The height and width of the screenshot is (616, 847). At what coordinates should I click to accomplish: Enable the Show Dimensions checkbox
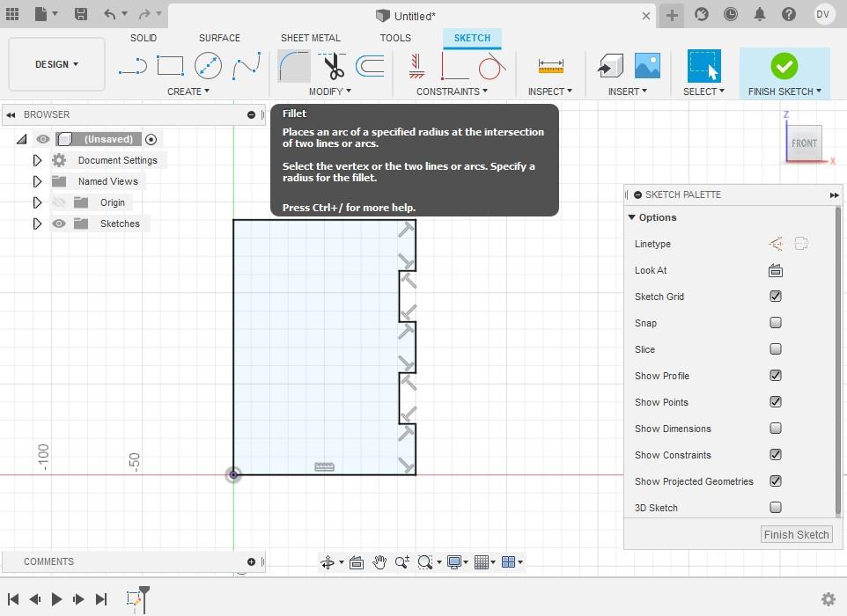(775, 429)
